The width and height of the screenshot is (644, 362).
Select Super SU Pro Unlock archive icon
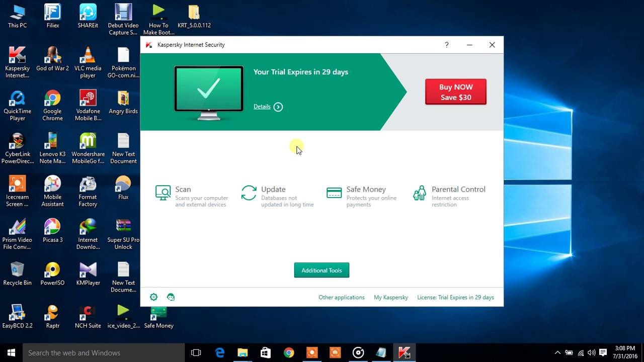click(123, 234)
